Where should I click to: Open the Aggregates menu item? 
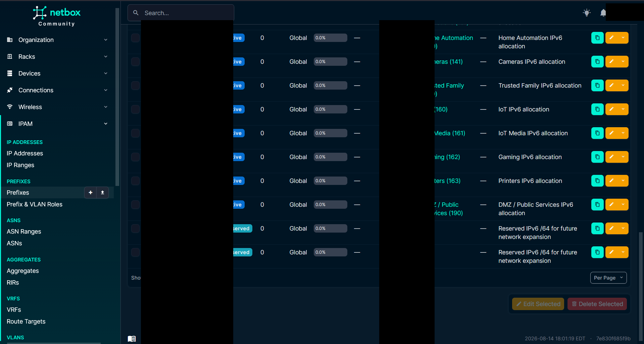(x=23, y=271)
